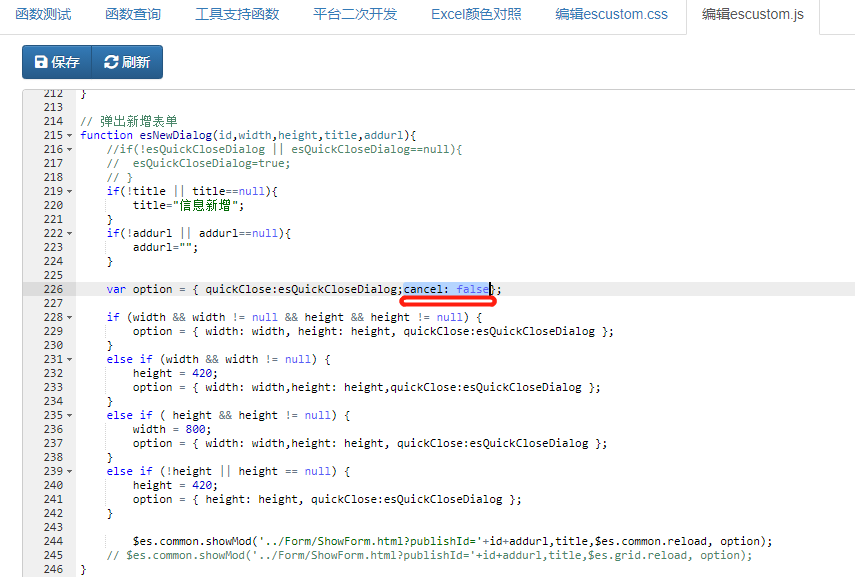Click the empty line 227 in the editor

click(x=465, y=303)
